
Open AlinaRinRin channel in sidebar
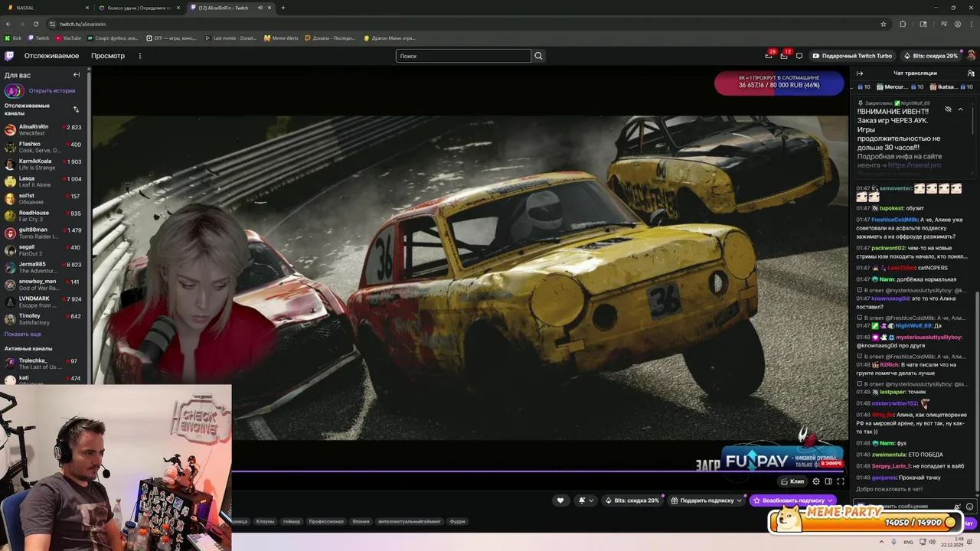point(44,130)
